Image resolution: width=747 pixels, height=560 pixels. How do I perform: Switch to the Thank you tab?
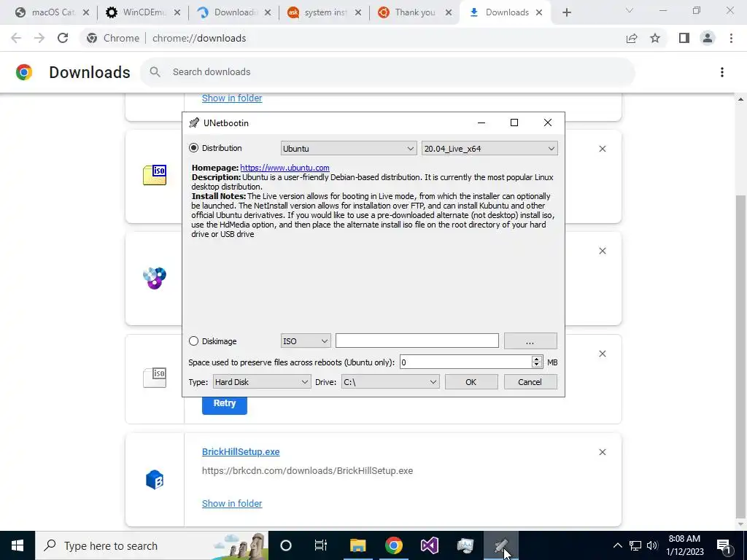414,12
